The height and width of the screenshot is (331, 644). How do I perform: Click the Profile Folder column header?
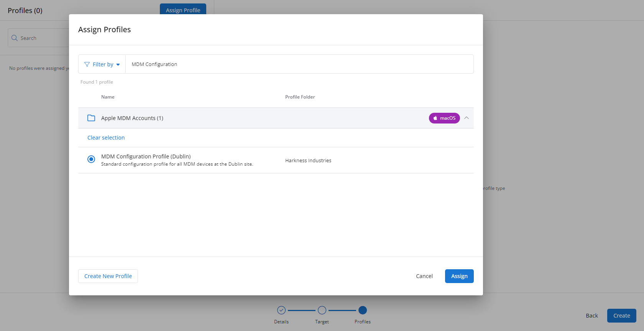pos(300,97)
